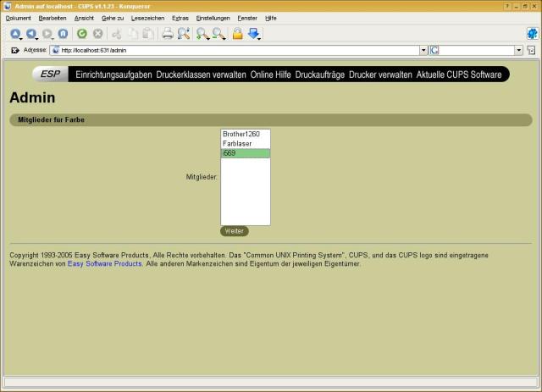This screenshot has height=392, width=542.
Task: Open Drucker verwalten in the navigation bar
Action: 380,75
